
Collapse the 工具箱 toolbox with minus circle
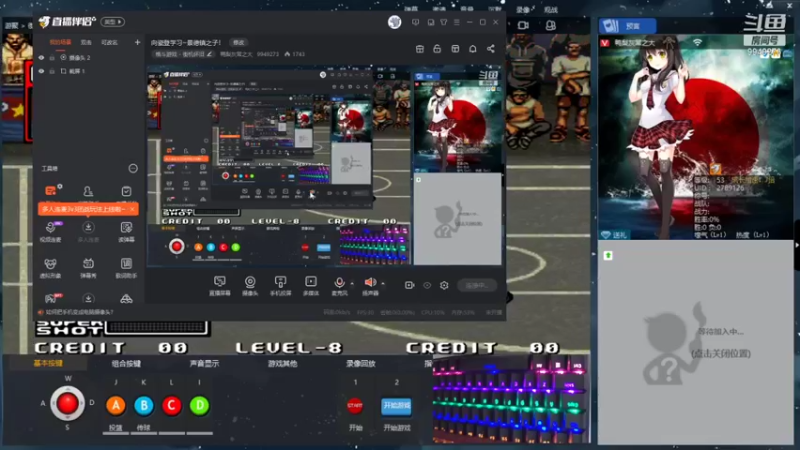pos(133,168)
